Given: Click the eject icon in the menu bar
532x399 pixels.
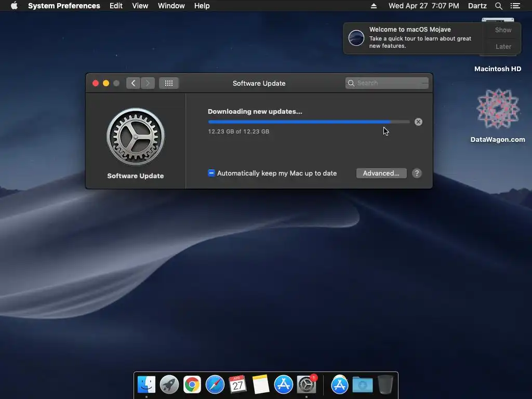Looking at the screenshot, I should click(374, 6).
